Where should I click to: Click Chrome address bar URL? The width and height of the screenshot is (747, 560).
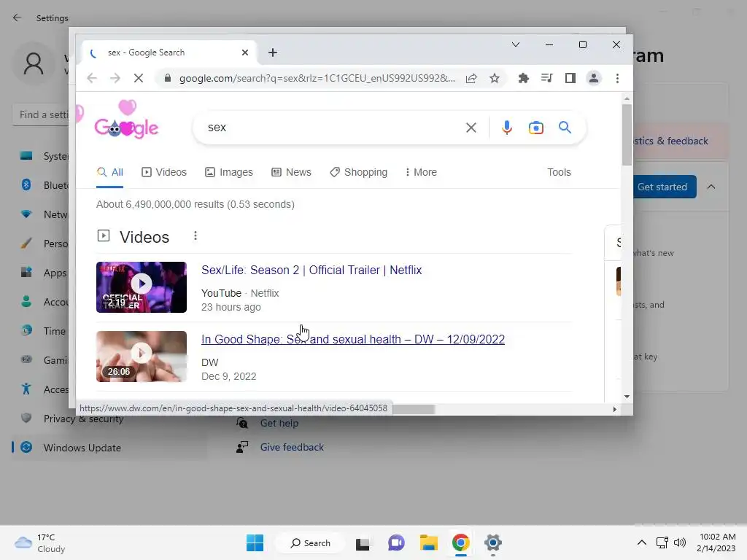coord(317,78)
